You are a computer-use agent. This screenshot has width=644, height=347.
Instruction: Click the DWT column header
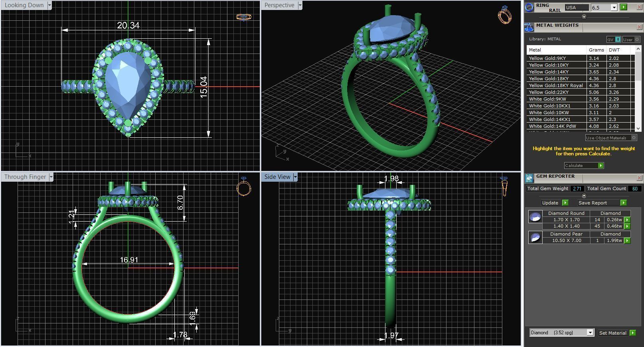[x=618, y=50]
